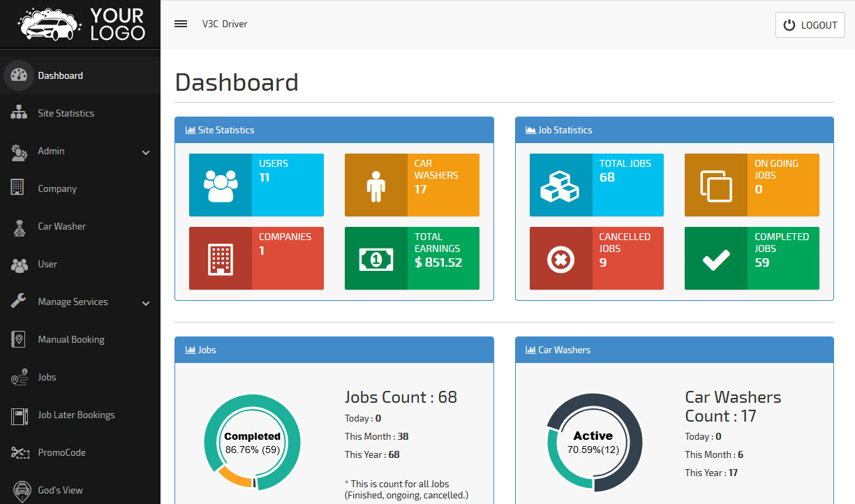Click the PromoCode scissors icon
Image resolution: width=855 pixels, height=504 pixels.
[19, 453]
